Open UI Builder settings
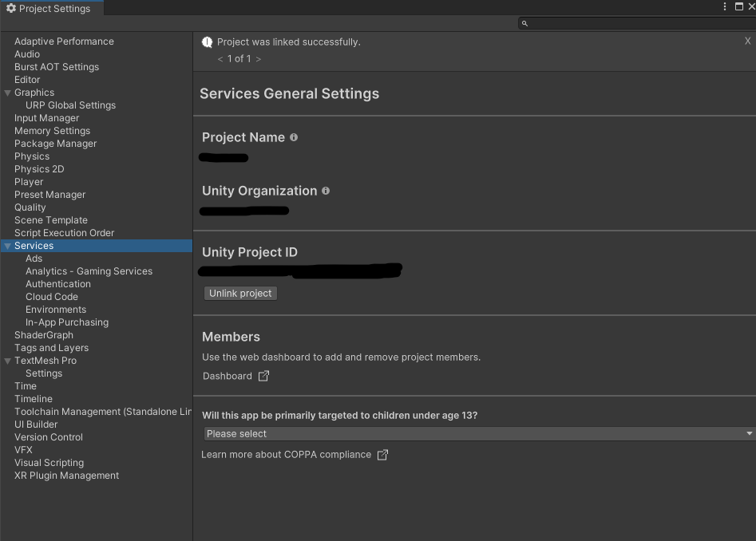Screen dimensions: 756x541 (36, 425)
